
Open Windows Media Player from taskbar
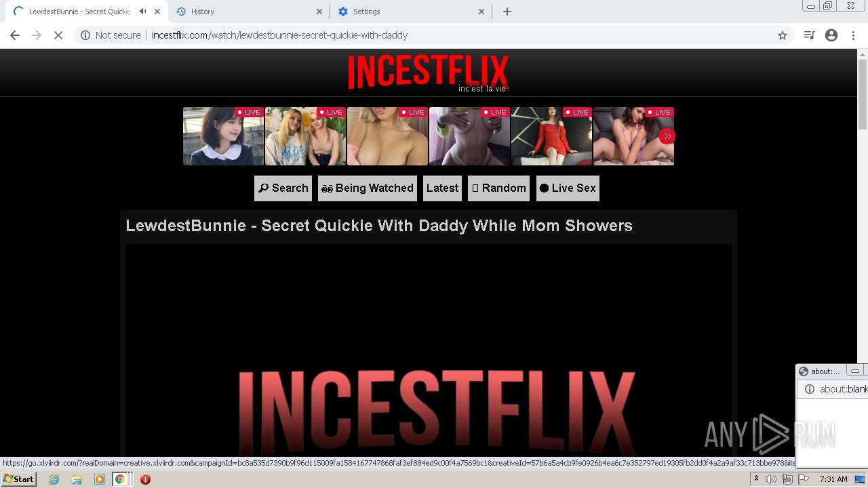tap(99, 479)
